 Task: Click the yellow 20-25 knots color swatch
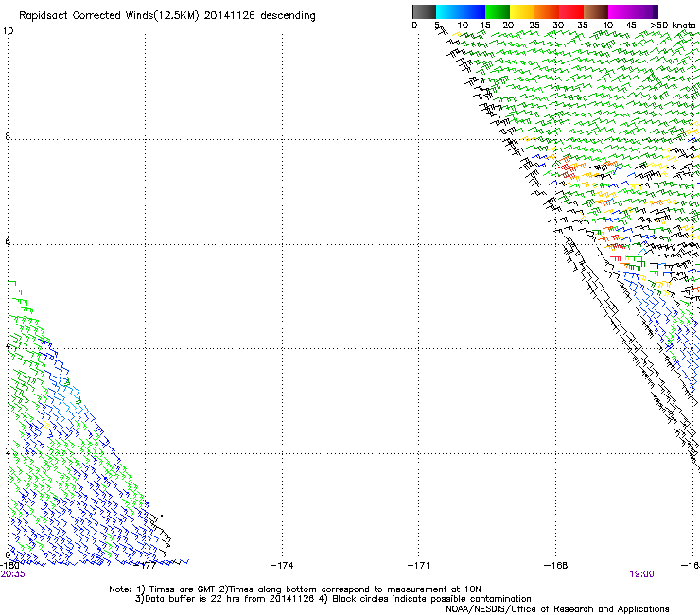[522, 11]
